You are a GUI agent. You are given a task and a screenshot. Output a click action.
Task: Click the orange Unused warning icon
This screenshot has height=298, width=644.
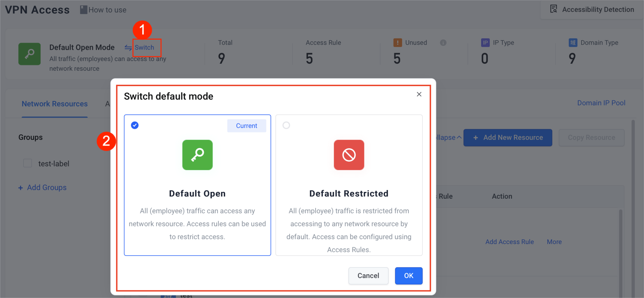click(398, 43)
